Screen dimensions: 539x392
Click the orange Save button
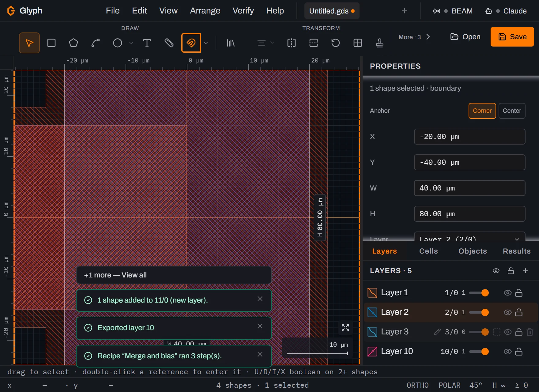512,37
